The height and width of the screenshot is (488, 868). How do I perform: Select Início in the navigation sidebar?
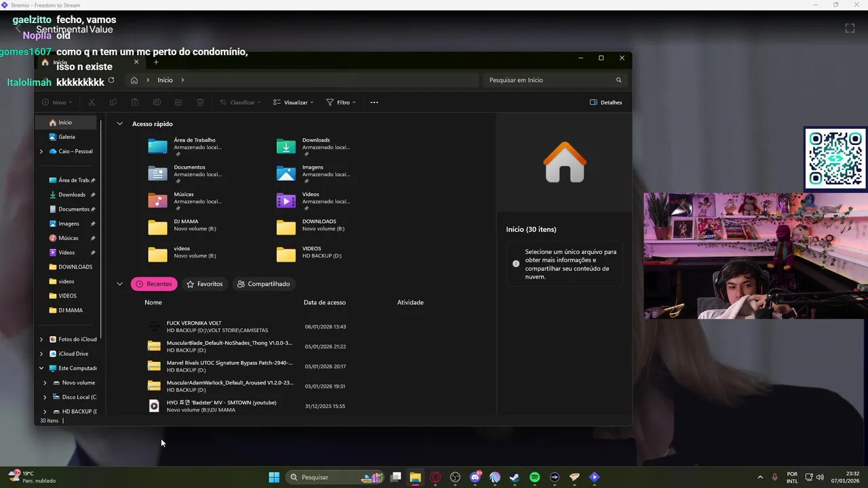[x=67, y=123]
